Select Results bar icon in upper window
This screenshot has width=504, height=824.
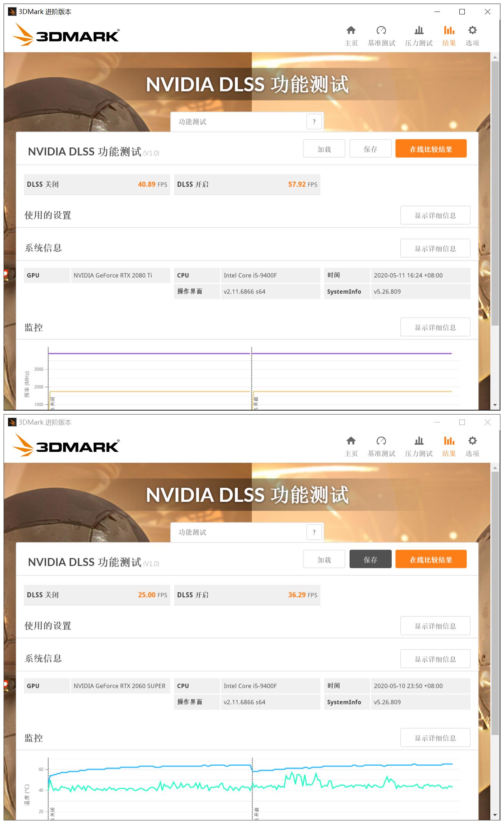[449, 30]
